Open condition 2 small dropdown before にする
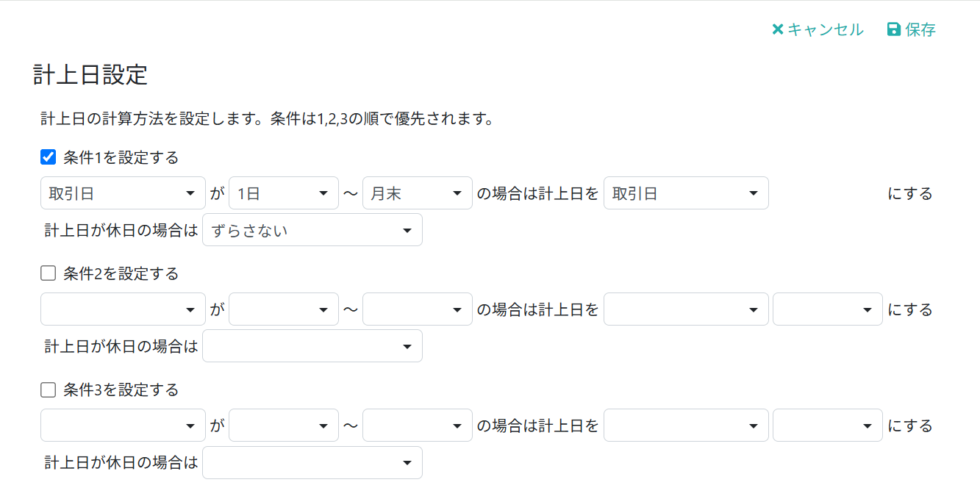The width and height of the screenshot is (980, 499). pyautogui.click(x=828, y=309)
